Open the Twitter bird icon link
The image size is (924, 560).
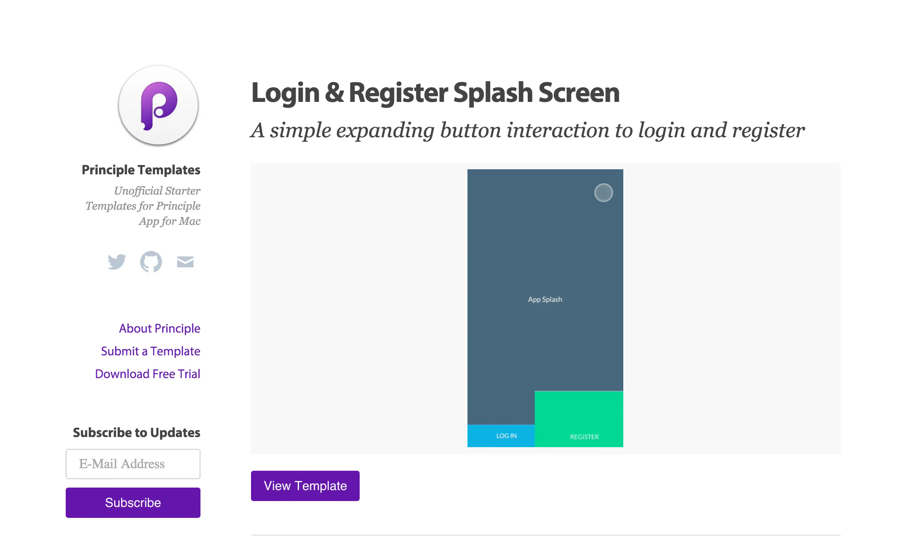(x=117, y=261)
